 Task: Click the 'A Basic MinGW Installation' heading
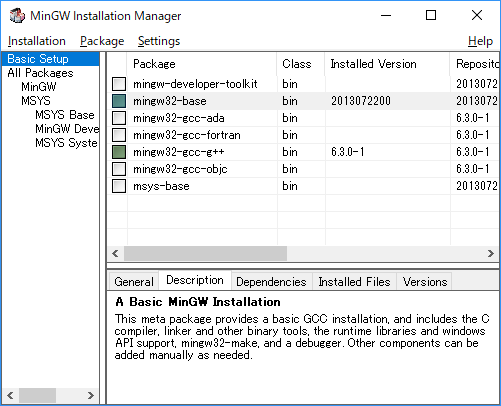click(x=198, y=302)
